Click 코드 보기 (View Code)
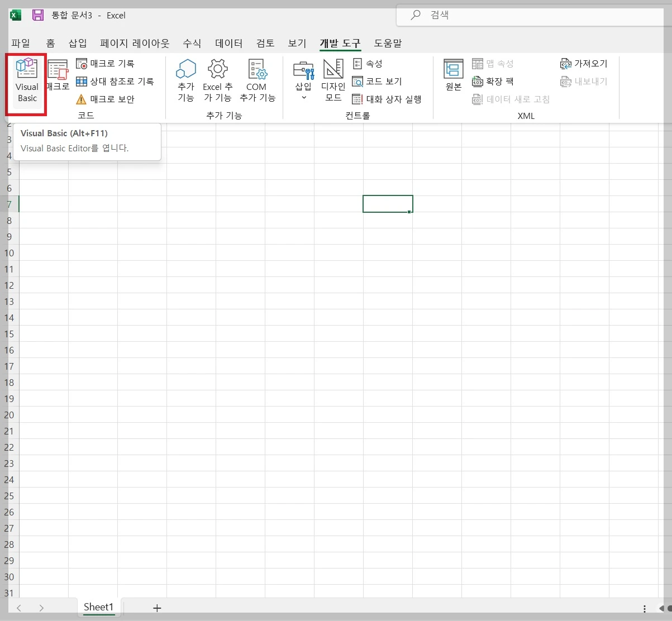672x621 pixels. pos(377,82)
